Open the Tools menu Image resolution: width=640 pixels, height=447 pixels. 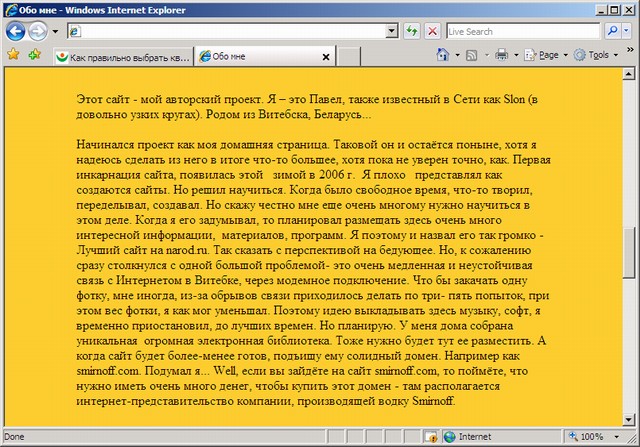(x=596, y=55)
